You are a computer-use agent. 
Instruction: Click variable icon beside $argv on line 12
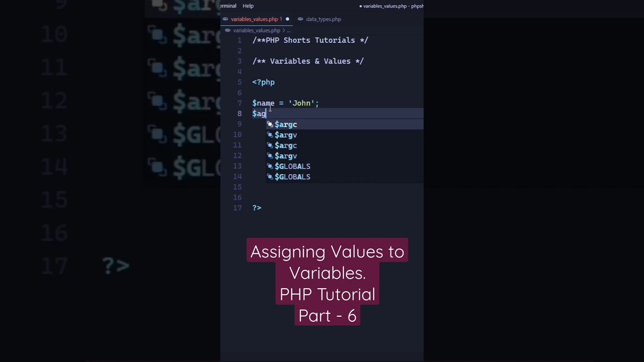[x=270, y=156]
